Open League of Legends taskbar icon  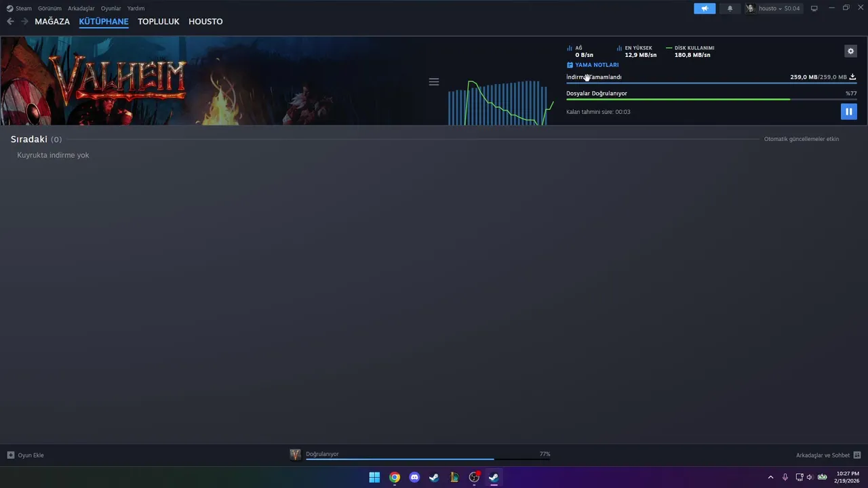(x=454, y=477)
